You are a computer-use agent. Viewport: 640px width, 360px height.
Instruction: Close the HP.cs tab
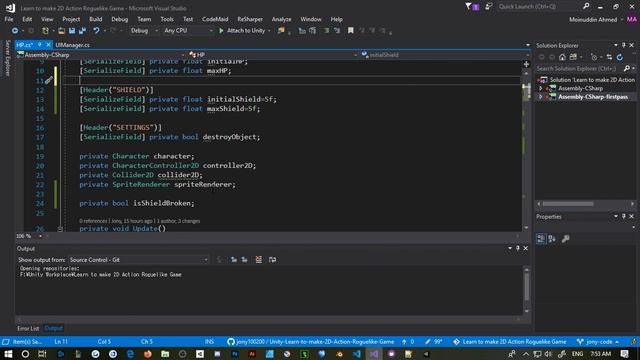click(48, 44)
